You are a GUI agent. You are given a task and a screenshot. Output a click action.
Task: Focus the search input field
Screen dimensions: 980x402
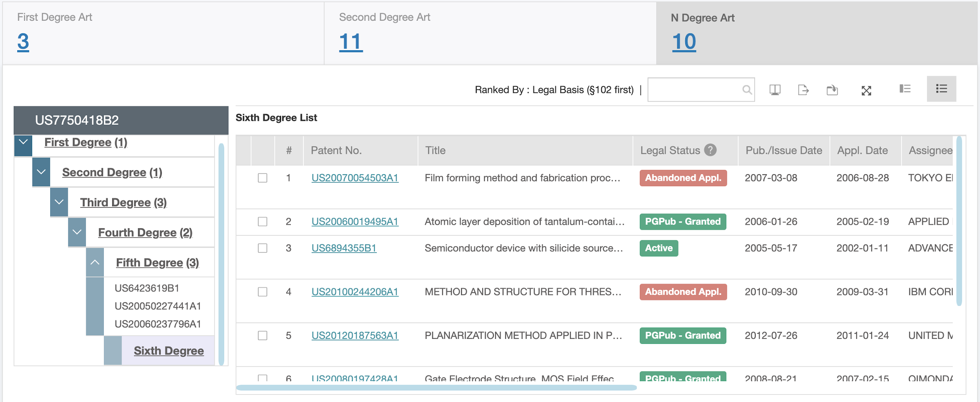point(695,90)
